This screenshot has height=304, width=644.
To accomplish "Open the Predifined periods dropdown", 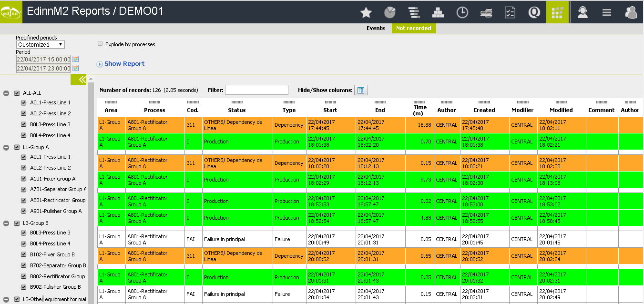I will [x=41, y=45].
